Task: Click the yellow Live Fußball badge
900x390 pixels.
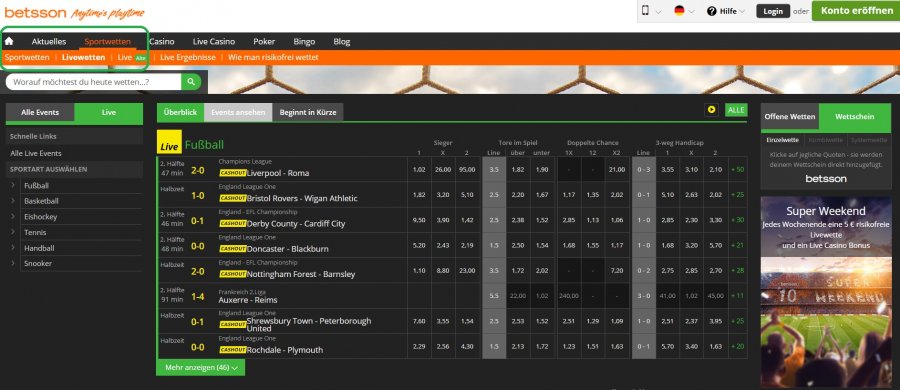Action: coord(169,142)
